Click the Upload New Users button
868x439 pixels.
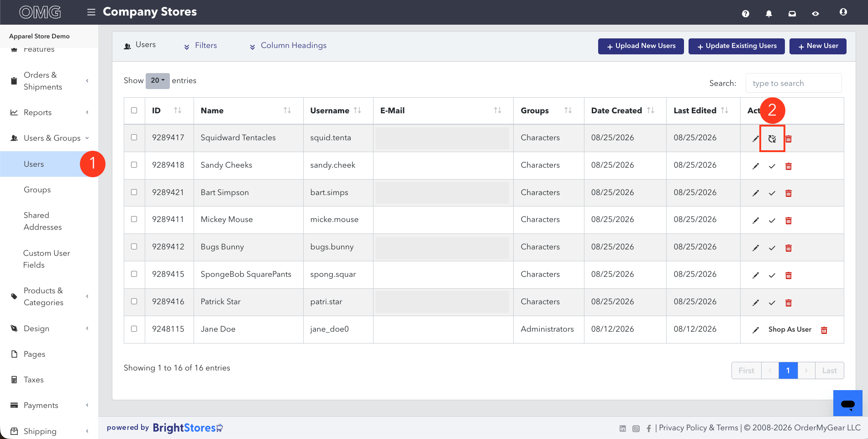(x=641, y=46)
